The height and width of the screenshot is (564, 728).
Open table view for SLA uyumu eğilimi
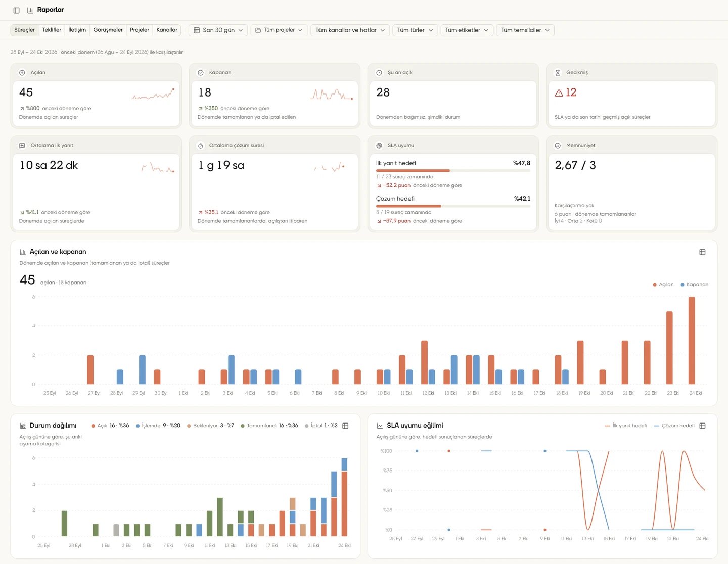tap(702, 426)
